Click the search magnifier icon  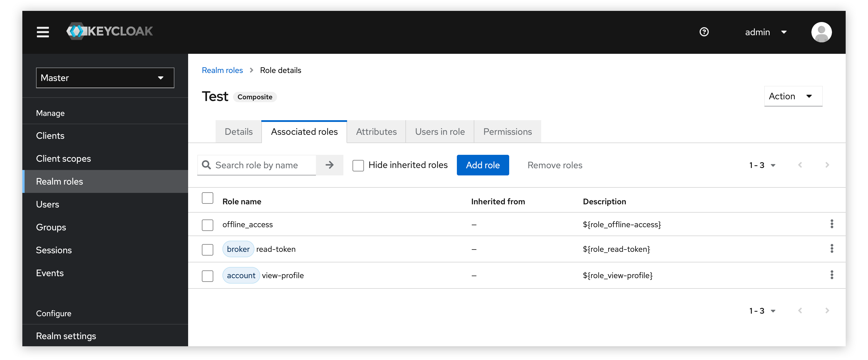[x=206, y=165]
